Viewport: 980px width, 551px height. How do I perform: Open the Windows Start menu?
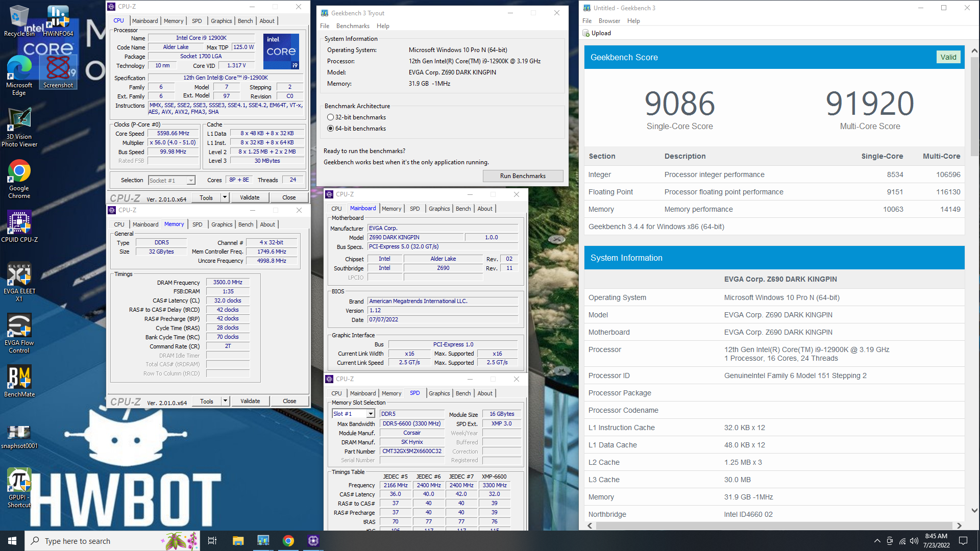[12, 541]
